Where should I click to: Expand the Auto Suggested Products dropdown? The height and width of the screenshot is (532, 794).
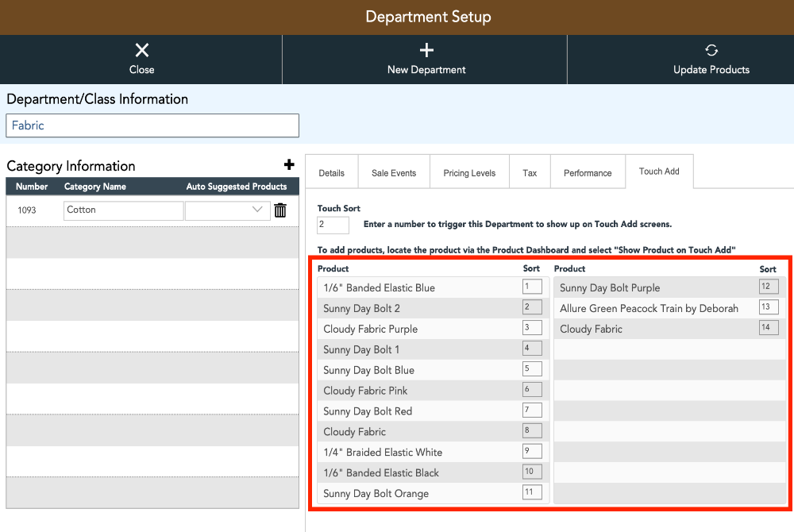(227, 210)
